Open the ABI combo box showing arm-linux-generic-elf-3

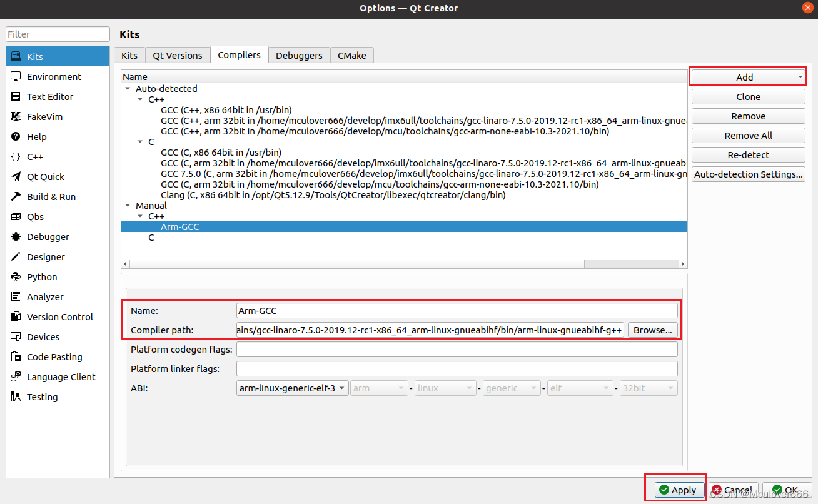(x=291, y=388)
